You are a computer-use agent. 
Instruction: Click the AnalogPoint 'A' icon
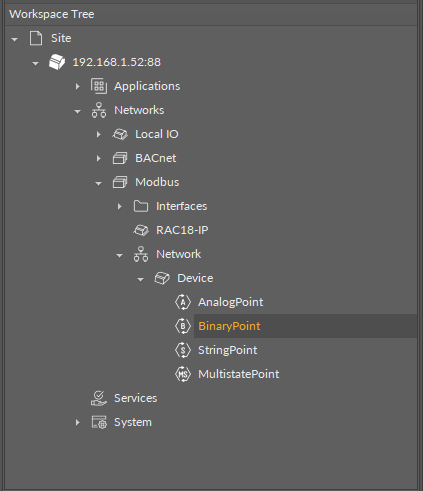183,302
